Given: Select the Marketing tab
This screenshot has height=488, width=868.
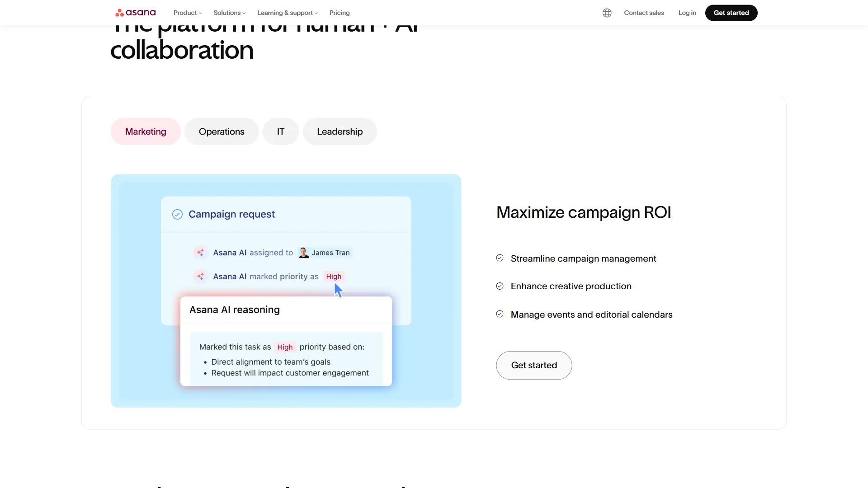Looking at the screenshot, I should click(146, 131).
